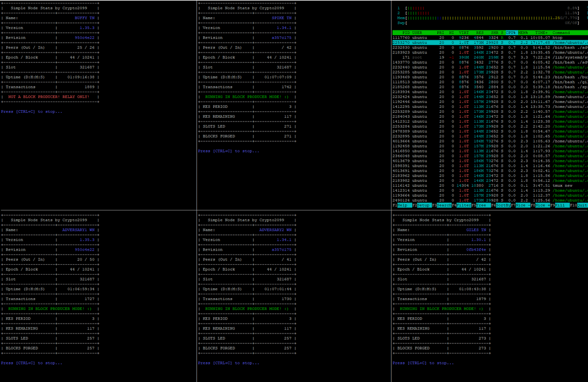This screenshot has width=588, height=382.
Task: Click the ADVERSARY1 WN transactions value 1727
Action: point(90,299)
